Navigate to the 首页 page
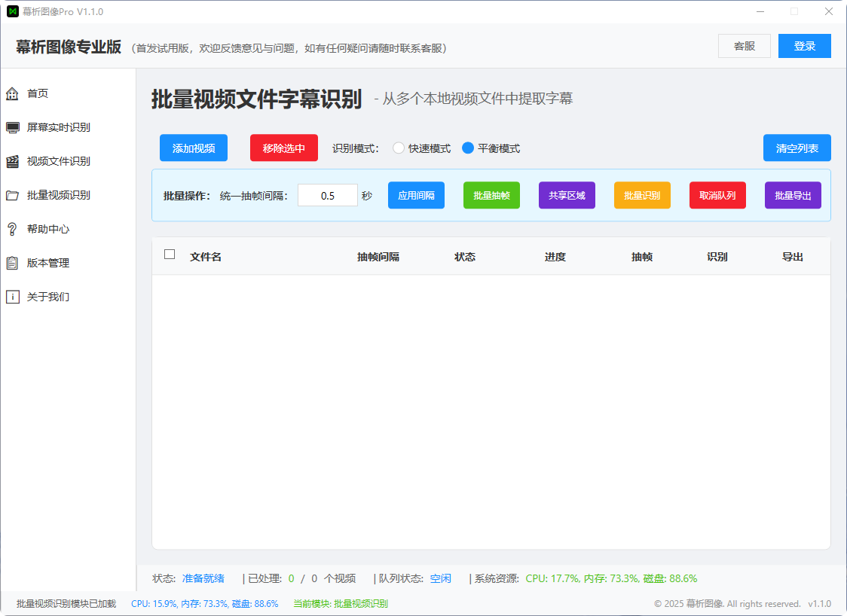The image size is (847, 616). click(x=12, y=93)
